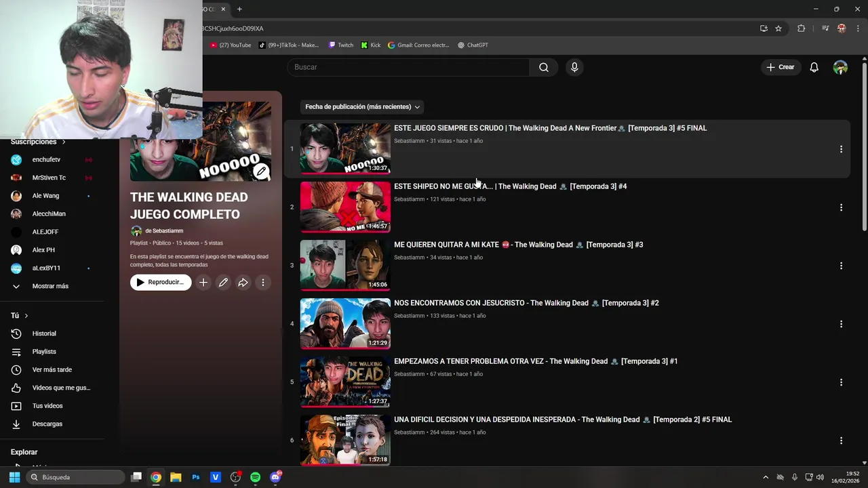Image resolution: width=868 pixels, height=488 pixels.
Task: Open channel link de Sebastiamm
Action: click(164, 230)
